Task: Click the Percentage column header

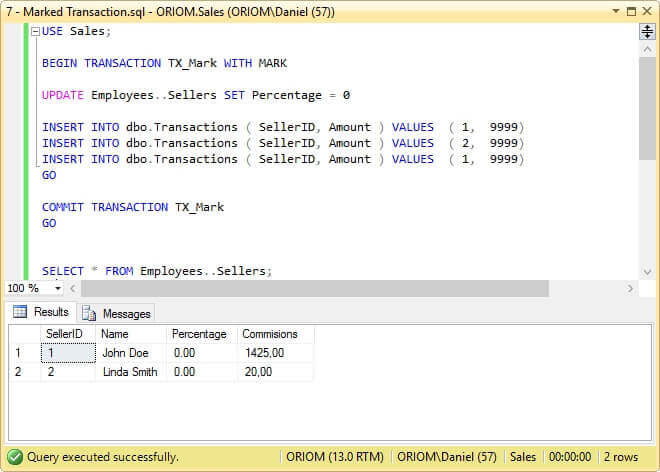Action: 202,334
